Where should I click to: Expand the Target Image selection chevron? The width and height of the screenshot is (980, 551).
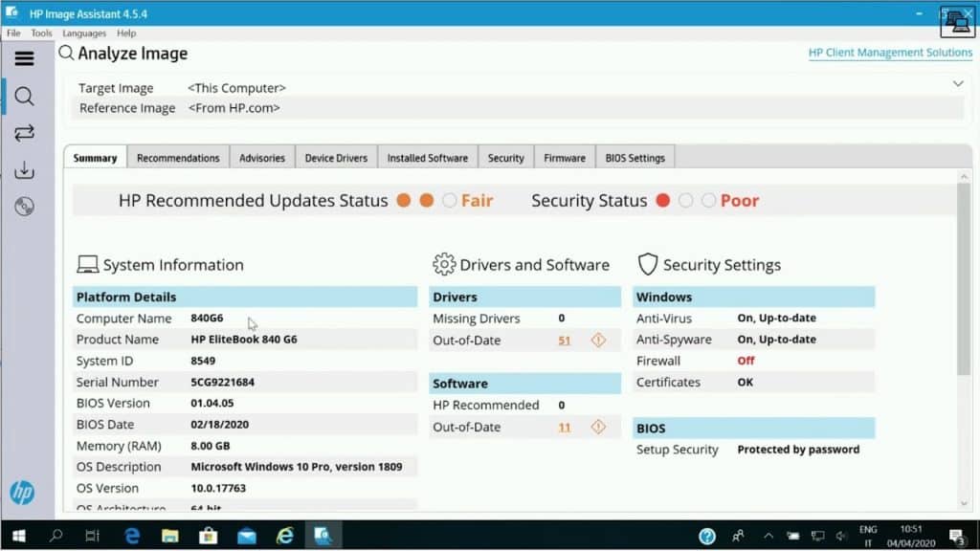click(958, 84)
